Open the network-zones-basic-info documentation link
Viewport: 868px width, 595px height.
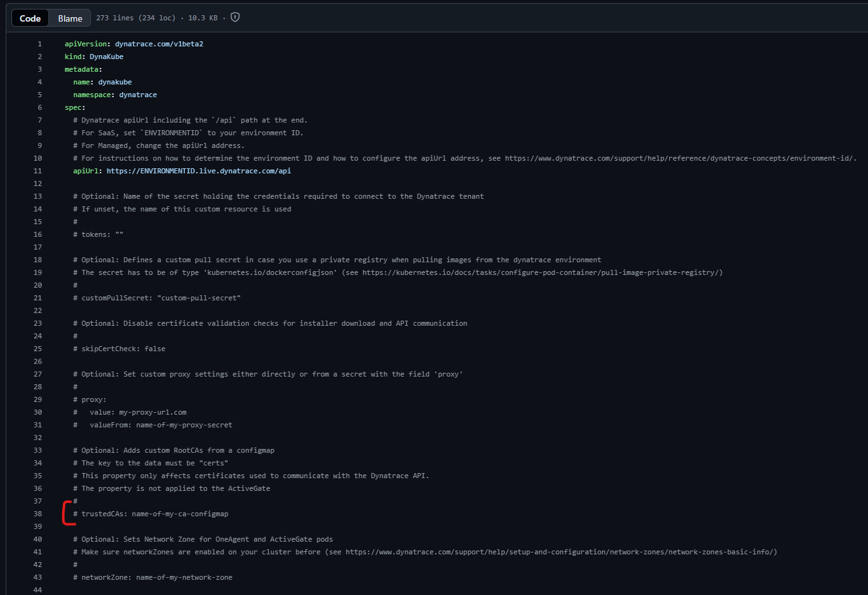[x=559, y=552]
